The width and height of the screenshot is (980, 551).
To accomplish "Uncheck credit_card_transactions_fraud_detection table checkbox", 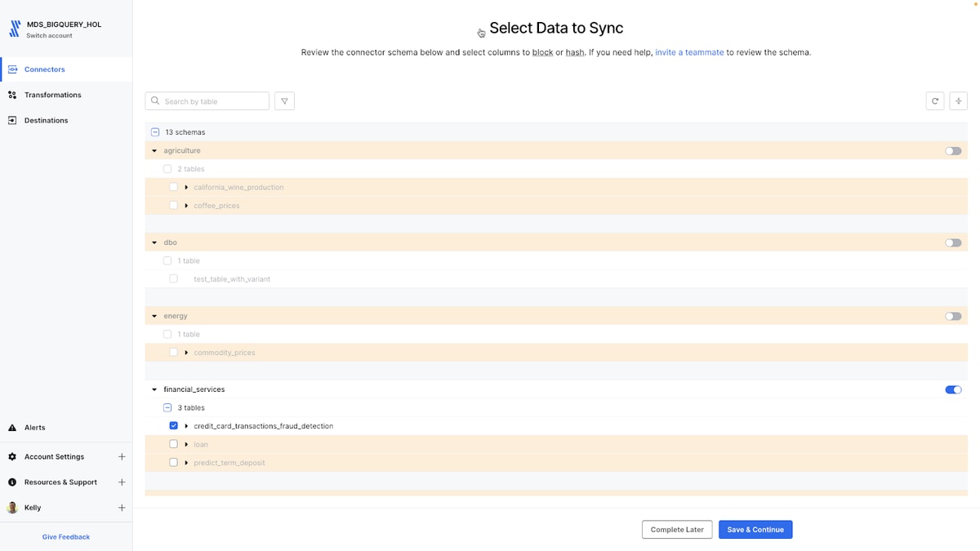I will click(174, 426).
